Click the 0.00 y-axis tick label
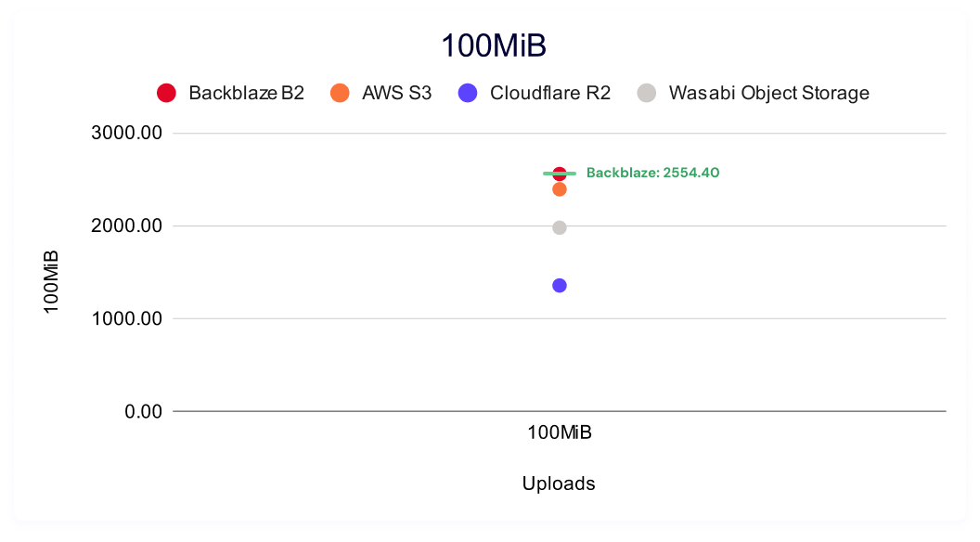The width and height of the screenshot is (980, 542). (143, 411)
